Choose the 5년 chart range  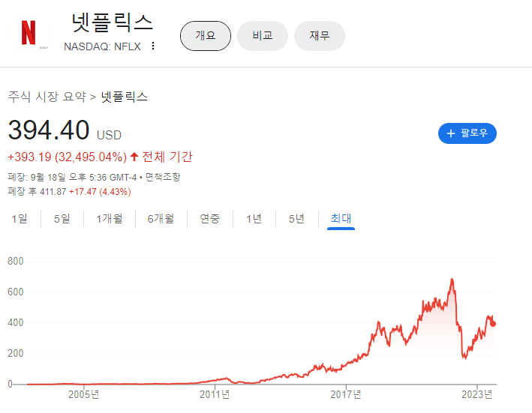tap(296, 219)
